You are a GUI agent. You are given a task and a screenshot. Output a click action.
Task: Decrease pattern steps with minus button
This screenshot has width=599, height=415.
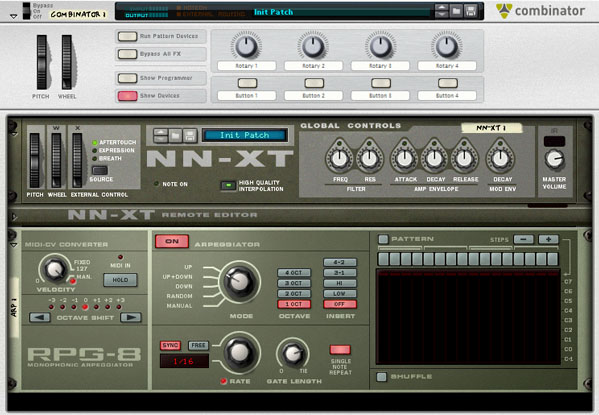(523, 239)
